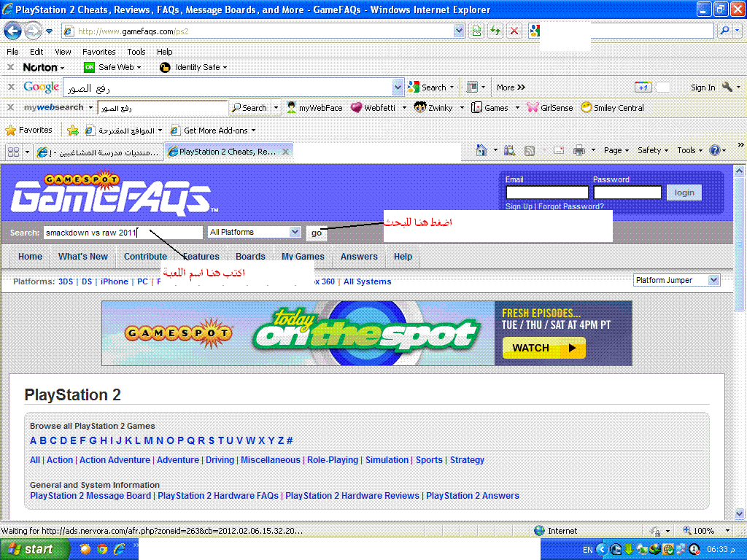
Task: Click the scroll down arrow of the page scrollbar
Action: pos(740,513)
